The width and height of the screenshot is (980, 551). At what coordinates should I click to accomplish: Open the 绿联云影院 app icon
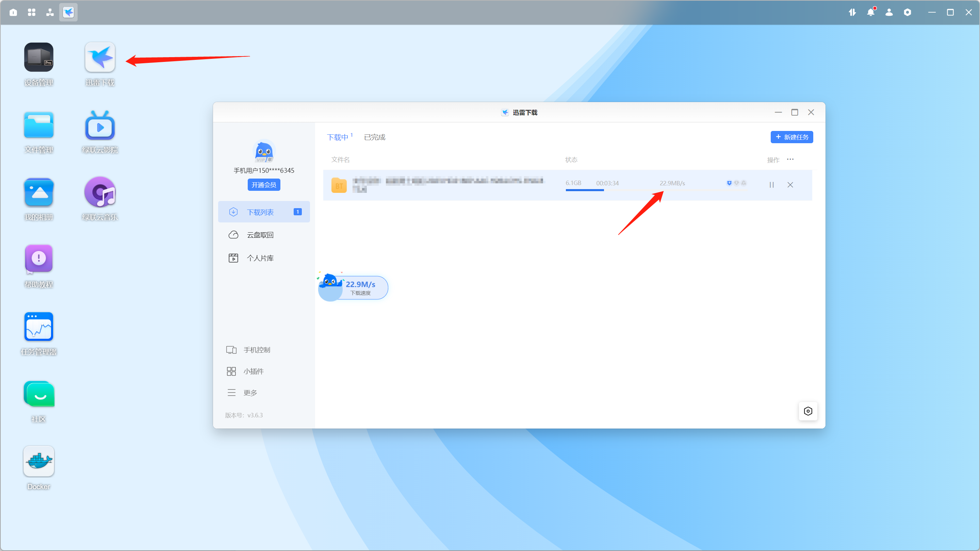[100, 126]
